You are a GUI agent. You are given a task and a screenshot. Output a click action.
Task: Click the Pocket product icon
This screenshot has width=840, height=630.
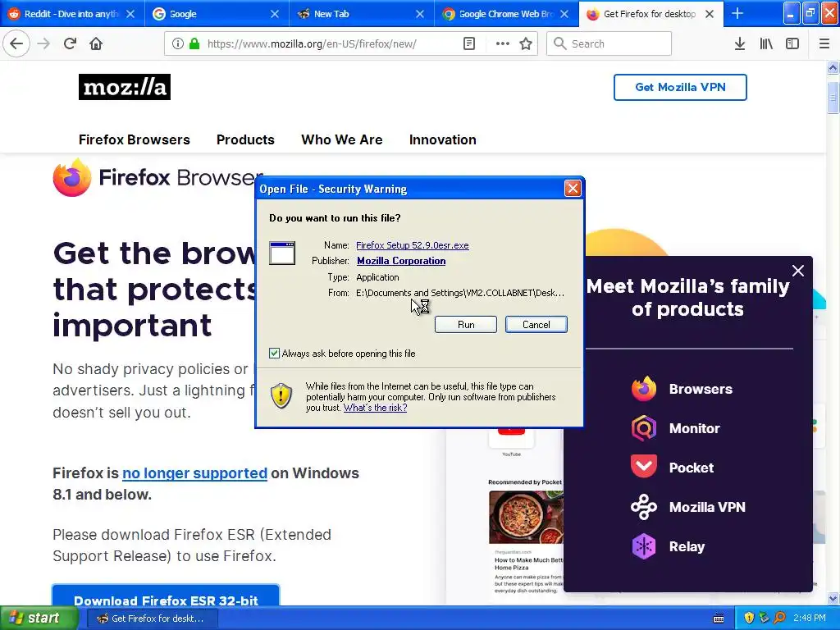click(643, 467)
